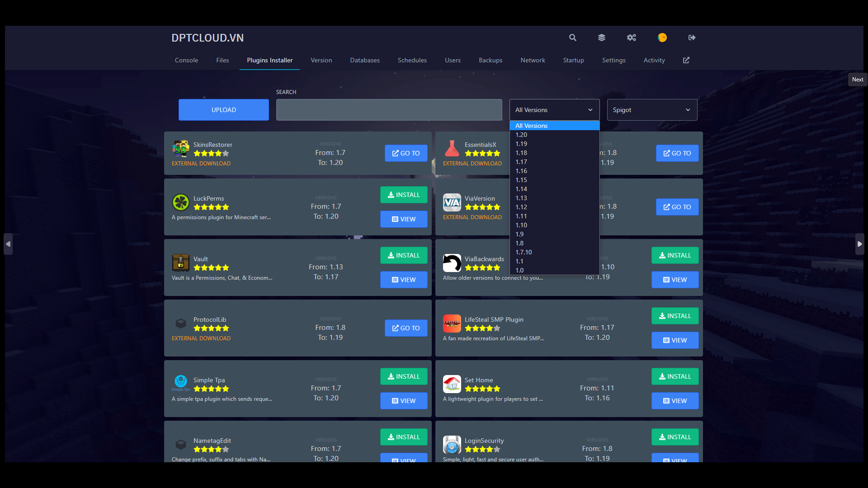Choose version 1.7.10 in the dropdown list
868x488 pixels.
click(x=524, y=252)
